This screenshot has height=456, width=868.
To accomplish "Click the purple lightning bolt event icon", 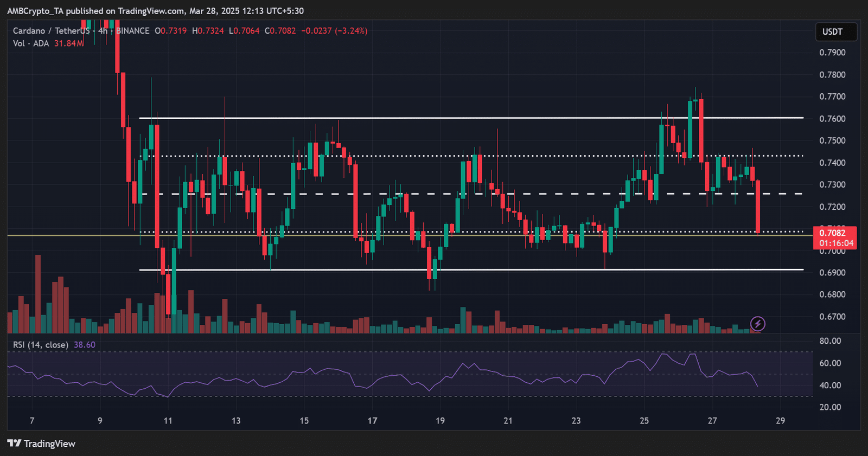I will tap(757, 324).
